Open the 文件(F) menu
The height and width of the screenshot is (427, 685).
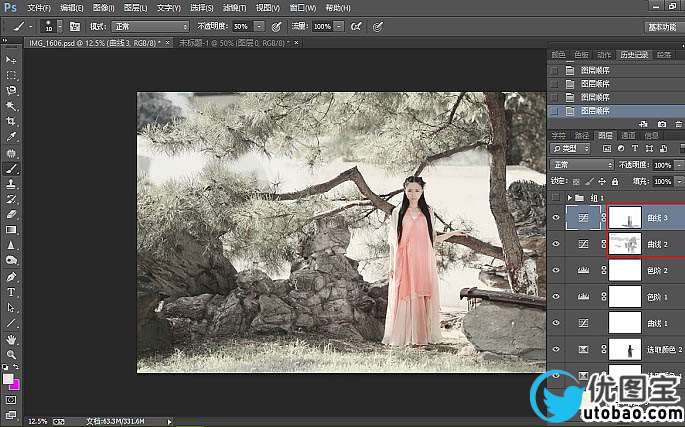click(39, 8)
